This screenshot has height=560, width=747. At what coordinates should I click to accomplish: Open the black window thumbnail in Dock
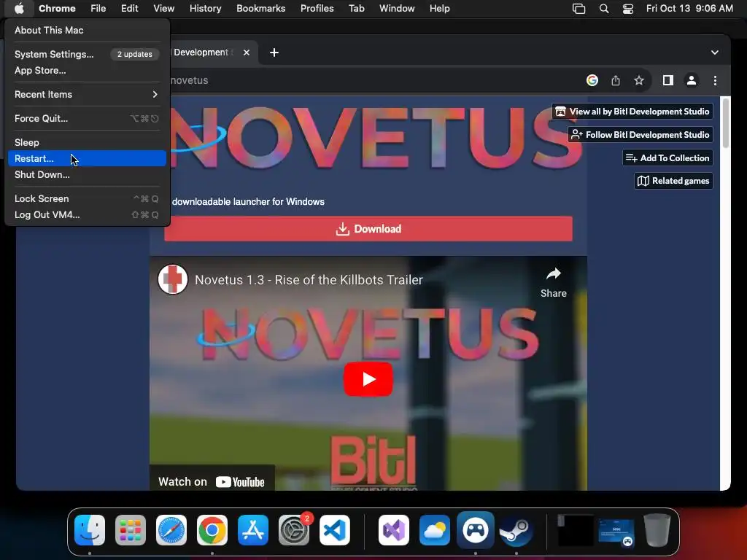coord(575,530)
